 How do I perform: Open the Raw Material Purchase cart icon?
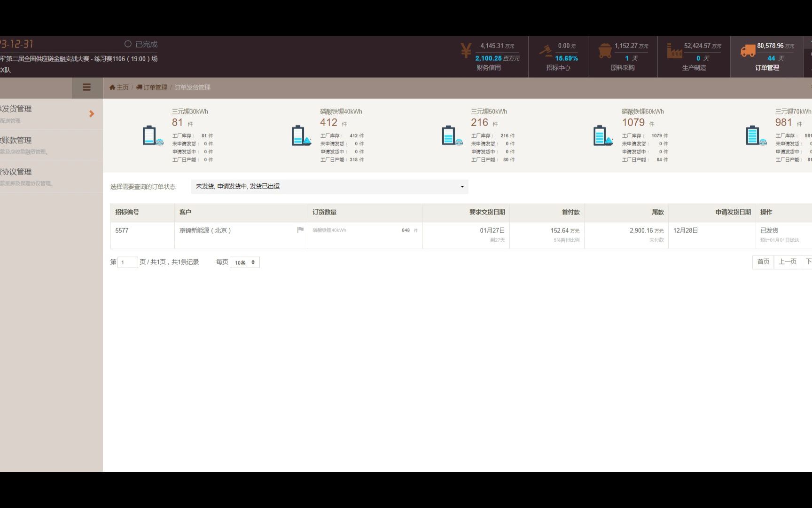pyautogui.click(x=605, y=50)
